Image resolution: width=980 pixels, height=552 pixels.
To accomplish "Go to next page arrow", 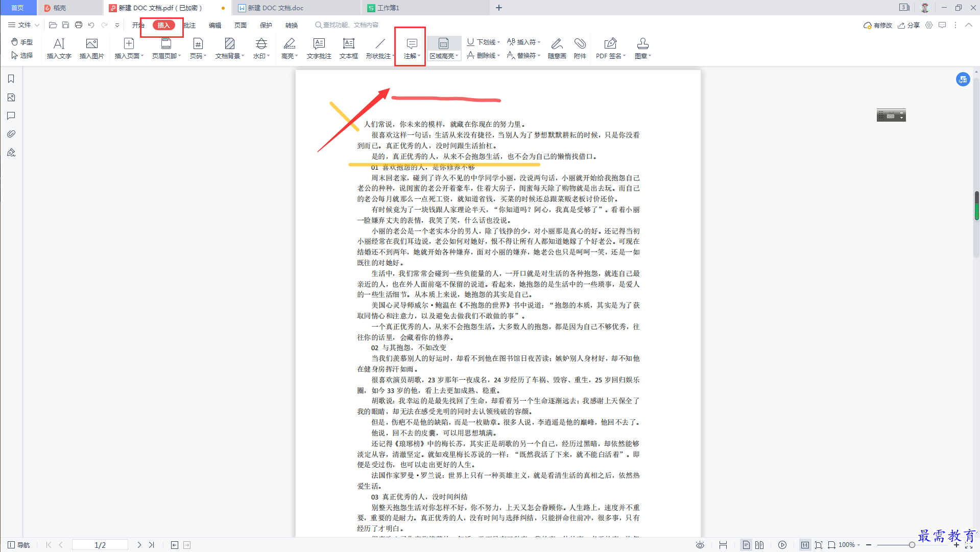I will (x=139, y=545).
